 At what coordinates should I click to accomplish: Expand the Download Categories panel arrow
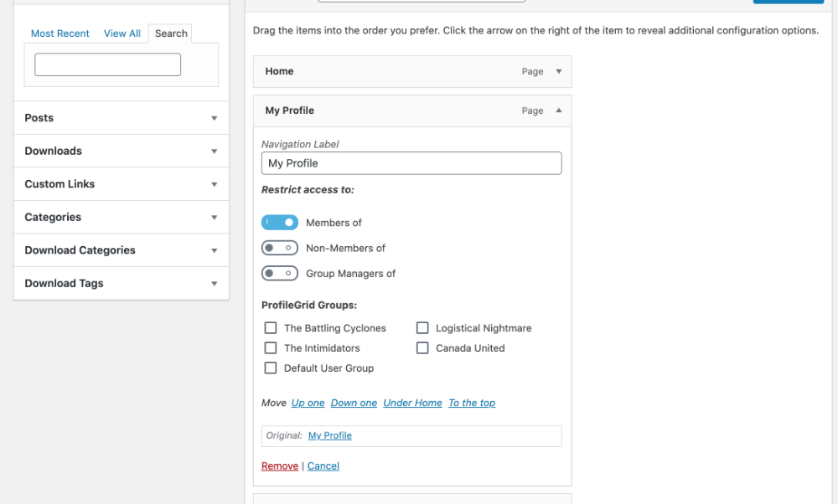pos(214,250)
